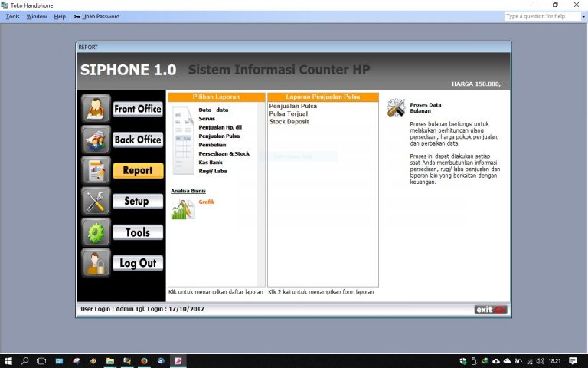
Task: Click the Log Out user padlock icon
Action: (96, 263)
